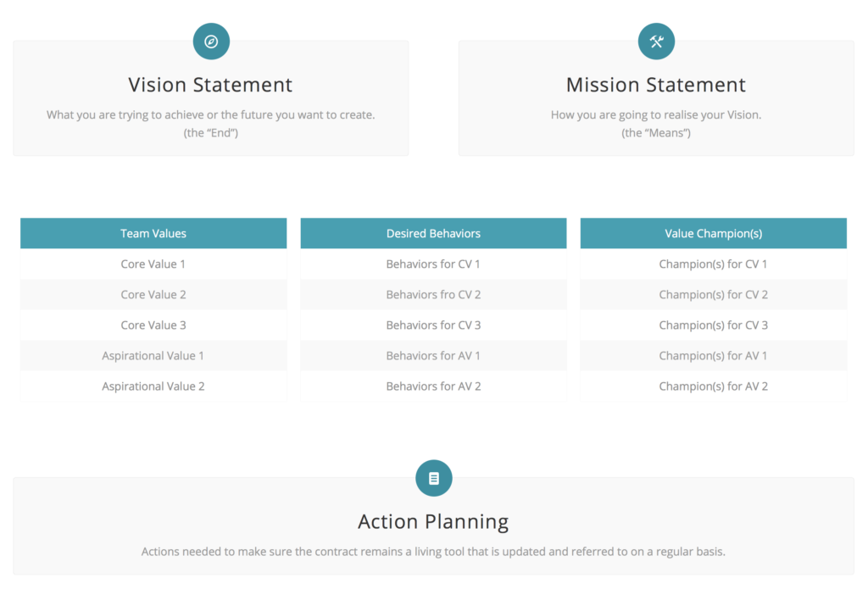This screenshot has height=600, width=868.
Task: Click the Desired Behaviors column header
Action: click(433, 233)
